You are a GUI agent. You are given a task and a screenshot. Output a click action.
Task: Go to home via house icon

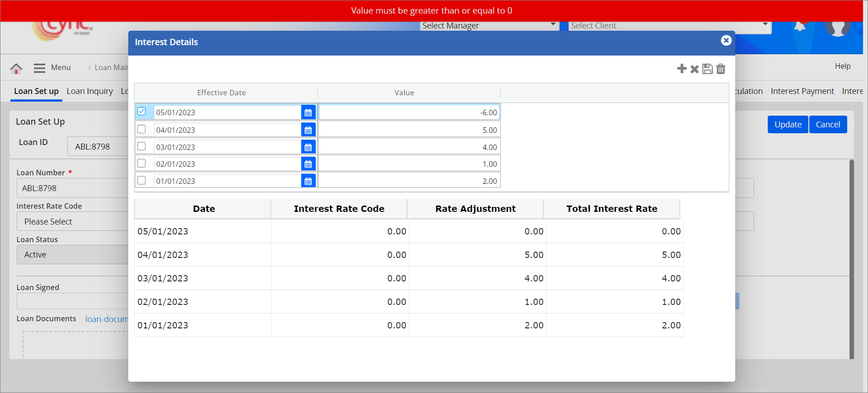16,68
